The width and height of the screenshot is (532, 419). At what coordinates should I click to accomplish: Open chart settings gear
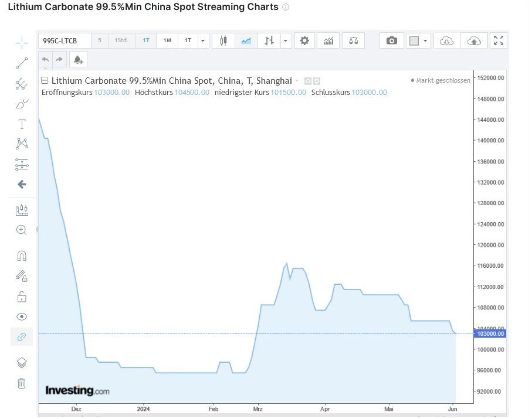(x=304, y=40)
